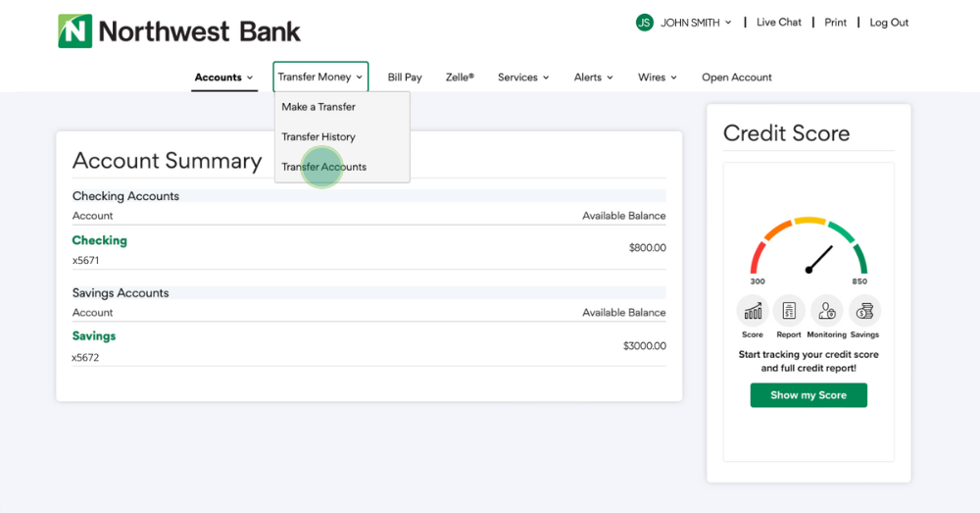Open the credit Score chart icon
The image size is (980, 513).
(753, 311)
